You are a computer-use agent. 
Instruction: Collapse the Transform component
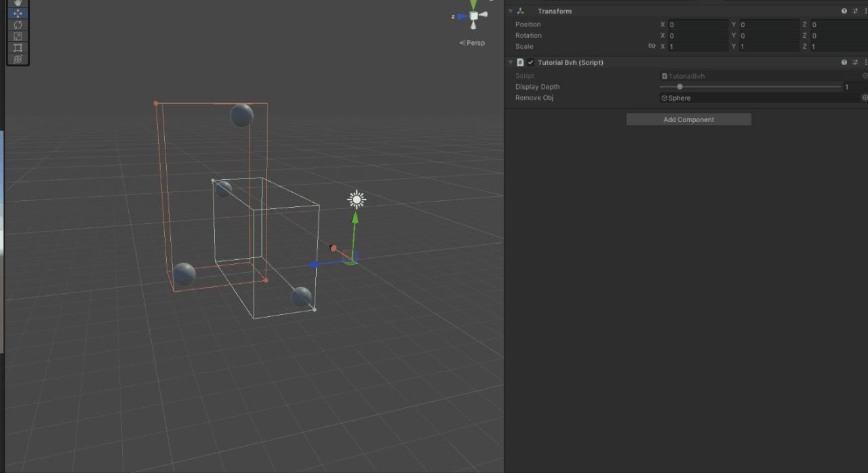pos(511,11)
